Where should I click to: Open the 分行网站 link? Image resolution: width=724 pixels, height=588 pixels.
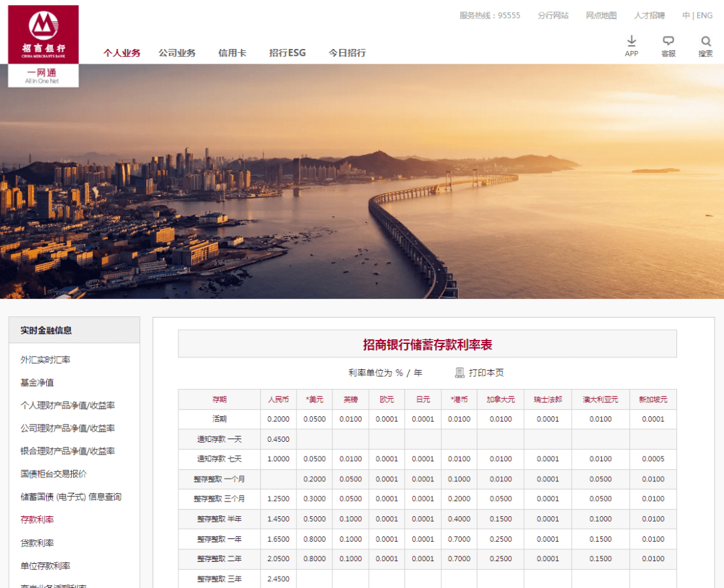(553, 15)
